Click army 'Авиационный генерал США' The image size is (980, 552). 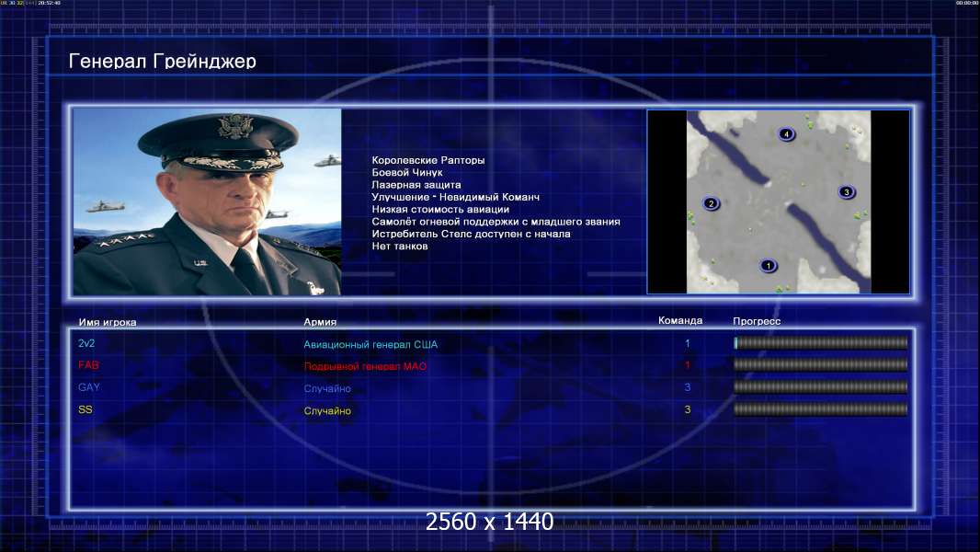click(x=370, y=344)
